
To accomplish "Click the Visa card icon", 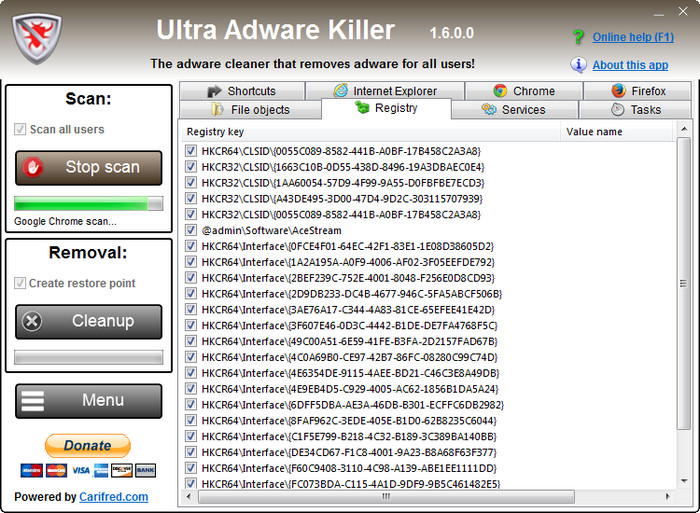I will 81,470.
